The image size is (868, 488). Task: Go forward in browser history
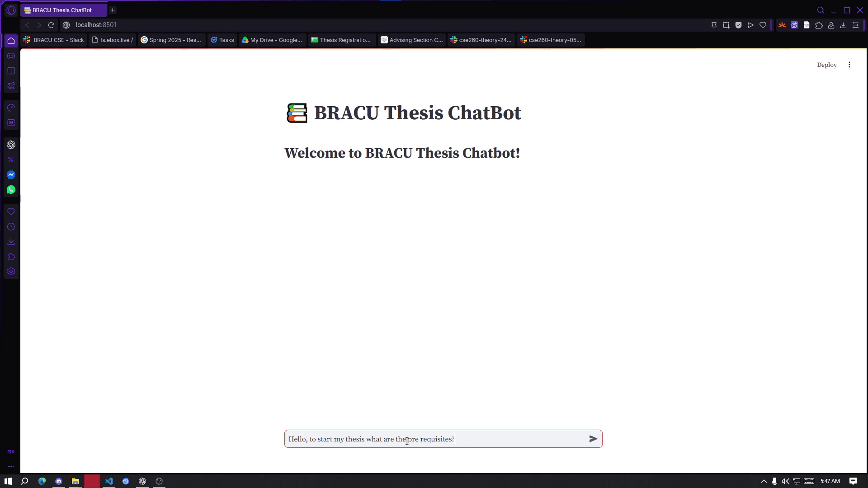click(39, 25)
